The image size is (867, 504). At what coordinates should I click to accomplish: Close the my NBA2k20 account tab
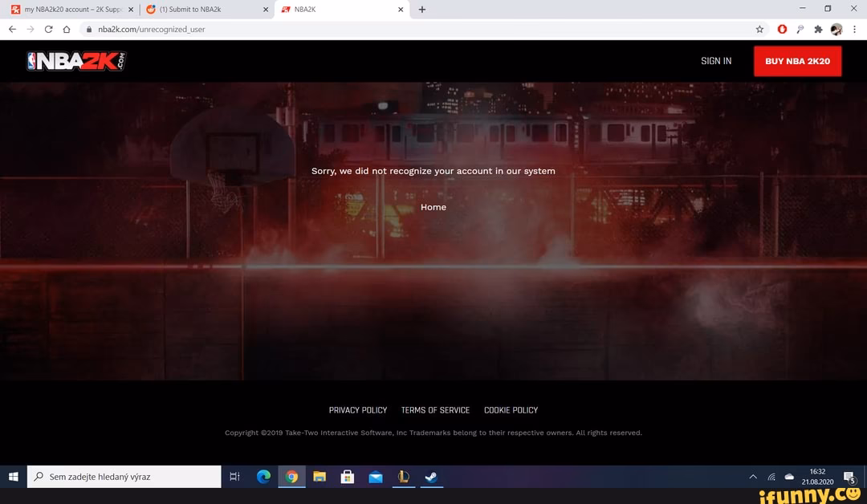[x=131, y=10]
